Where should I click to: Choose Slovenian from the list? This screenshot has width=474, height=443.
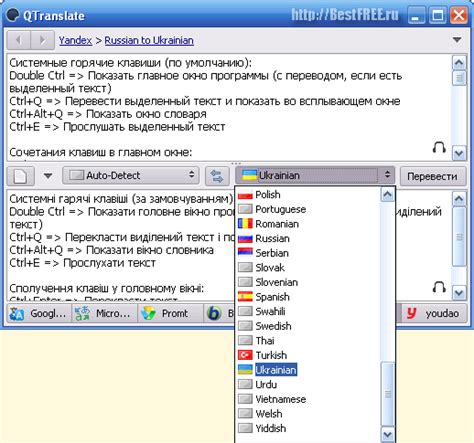click(308, 282)
